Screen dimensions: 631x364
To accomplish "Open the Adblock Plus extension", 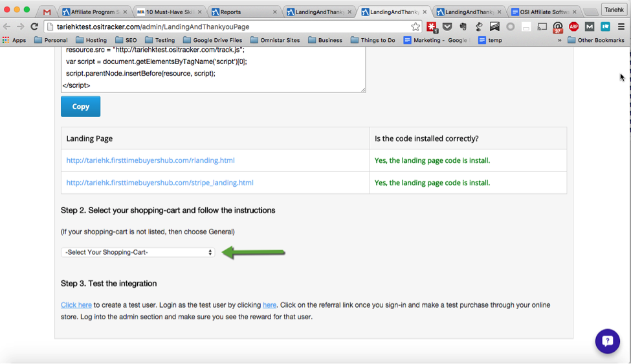I will pos(574,27).
